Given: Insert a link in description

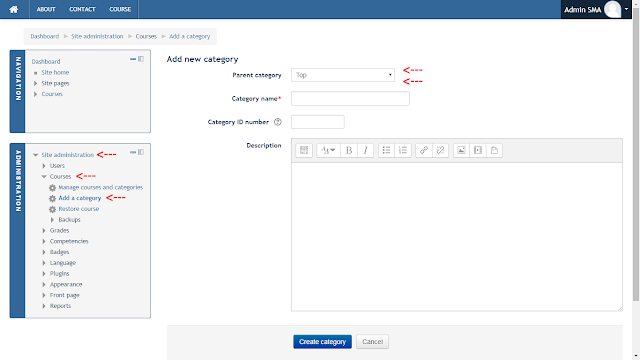Looking at the screenshot, I should (x=424, y=150).
